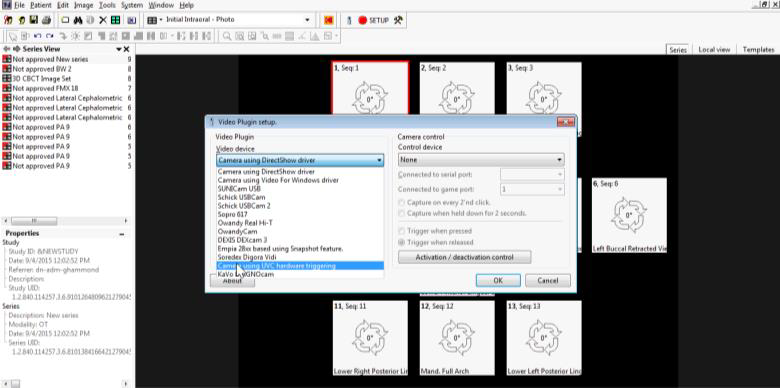Click the black X delete icon in toolbar

103,20
